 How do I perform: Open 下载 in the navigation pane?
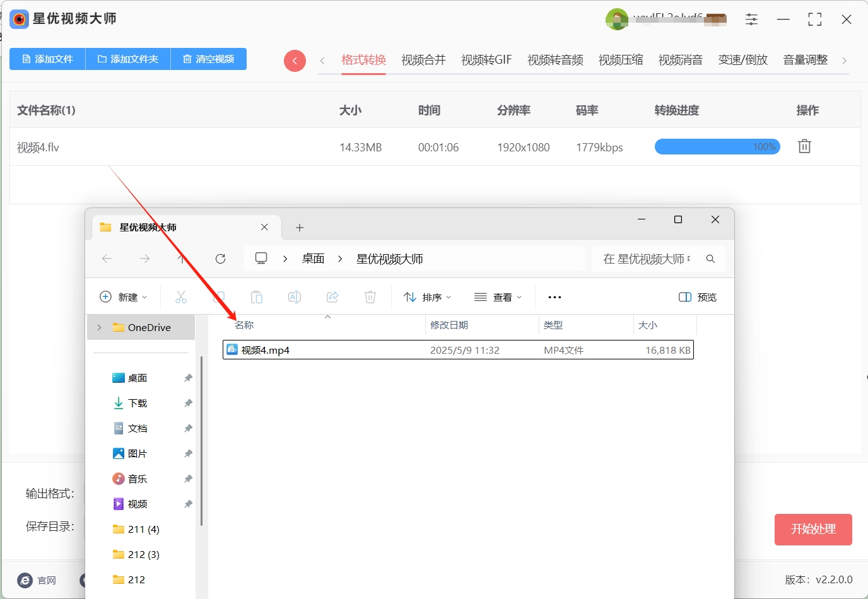(x=138, y=403)
